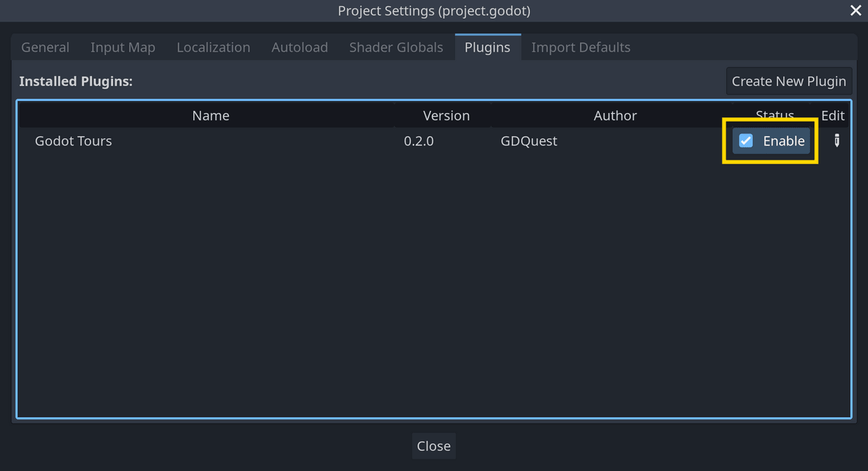Click the GDQuest author cell
This screenshot has height=471, width=868.
pyautogui.click(x=529, y=141)
